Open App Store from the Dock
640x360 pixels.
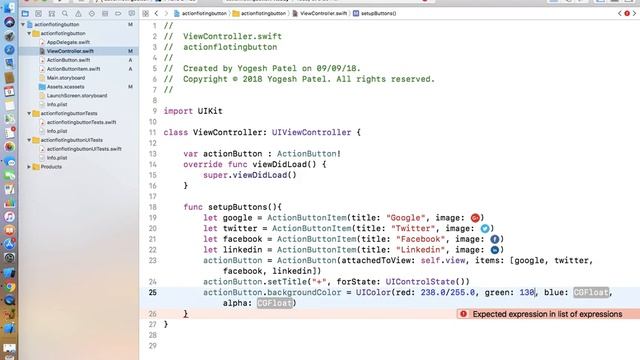[9, 244]
